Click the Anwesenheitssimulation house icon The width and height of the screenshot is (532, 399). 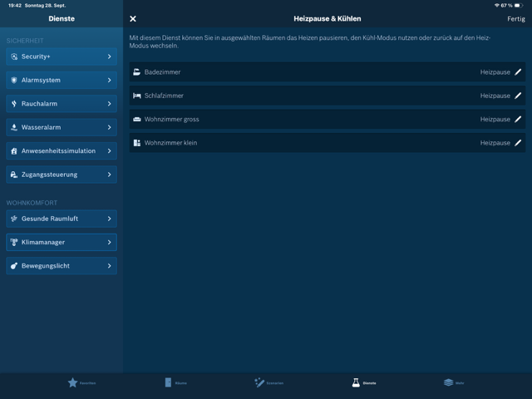14,151
